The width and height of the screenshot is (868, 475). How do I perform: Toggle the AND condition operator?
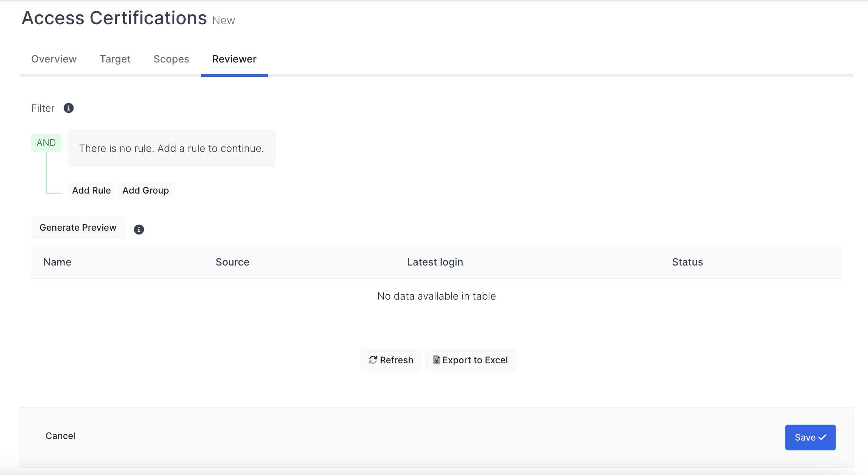click(46, 142)
